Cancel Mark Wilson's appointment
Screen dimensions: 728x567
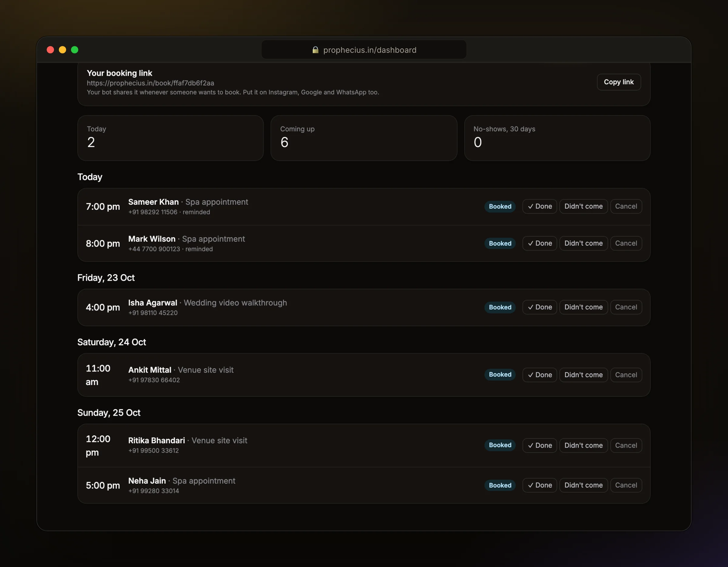pos(626,243)
